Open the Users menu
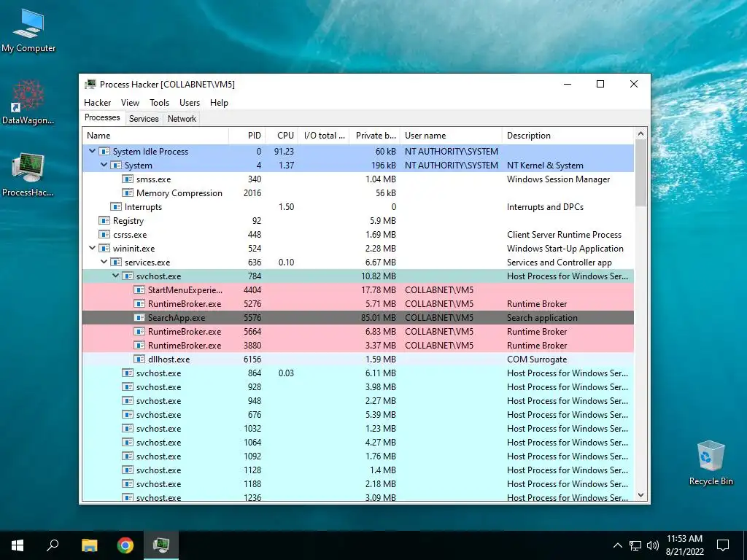747x560 pixels. pyautogui.click(x=190, y=103)
